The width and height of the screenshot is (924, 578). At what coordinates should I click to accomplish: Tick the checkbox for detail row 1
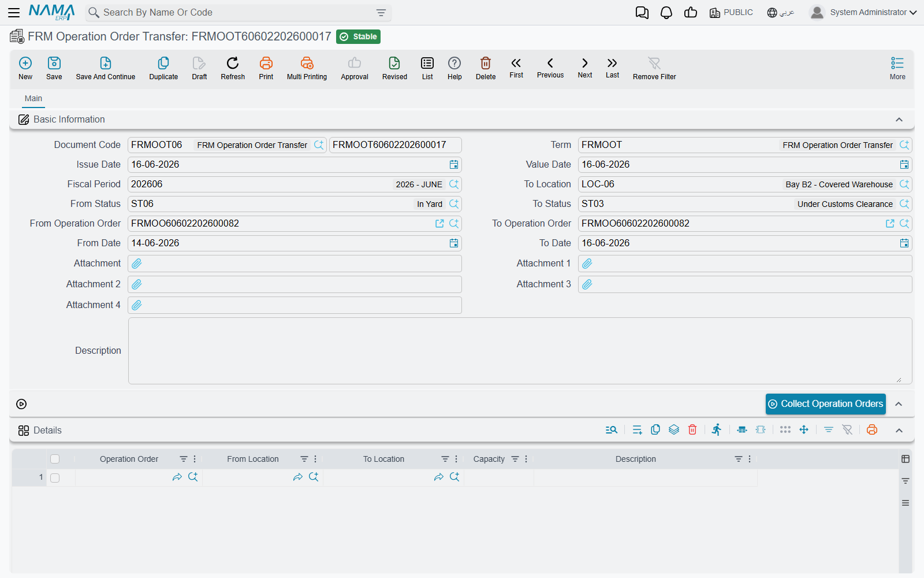(55, 478)
